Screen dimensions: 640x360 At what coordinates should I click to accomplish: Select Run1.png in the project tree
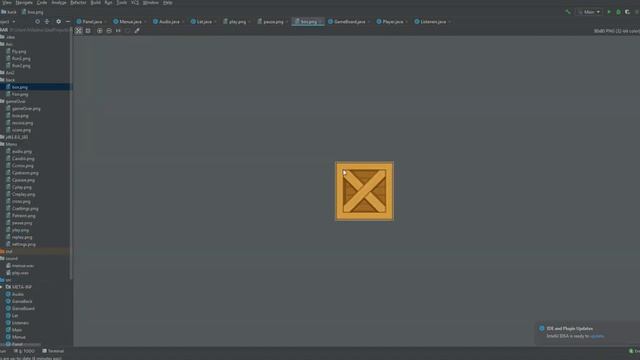coord(21,59)
